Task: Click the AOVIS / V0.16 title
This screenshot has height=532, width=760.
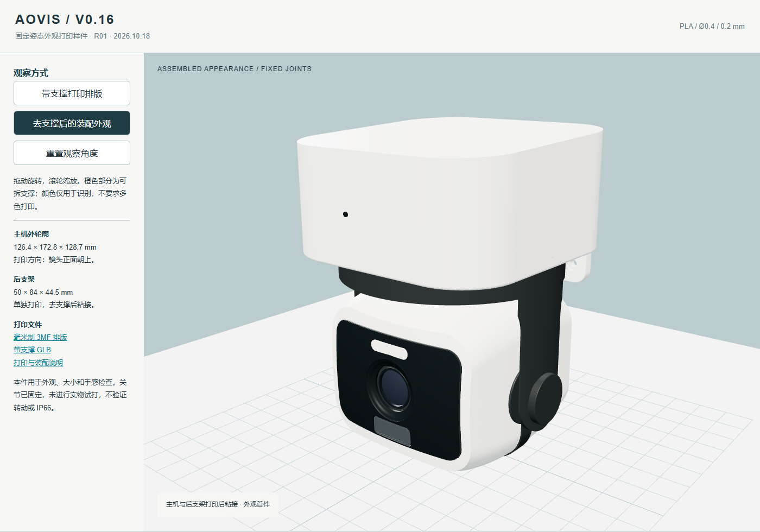Action: [65, 20]
